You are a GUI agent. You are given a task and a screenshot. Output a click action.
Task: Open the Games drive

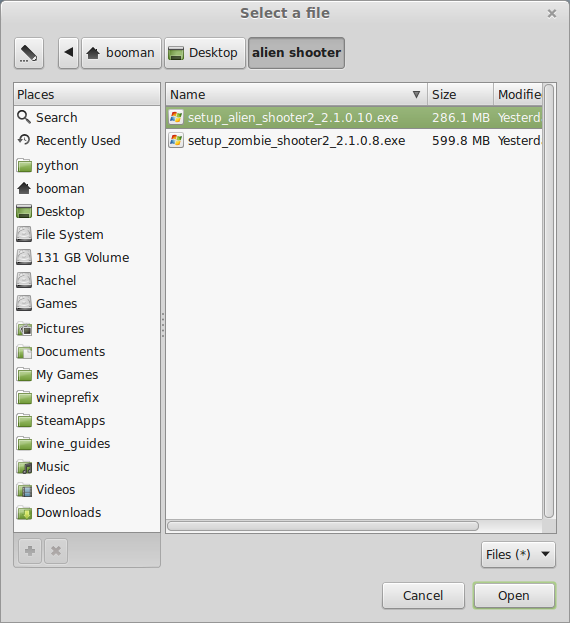click(x=87, y=304)
